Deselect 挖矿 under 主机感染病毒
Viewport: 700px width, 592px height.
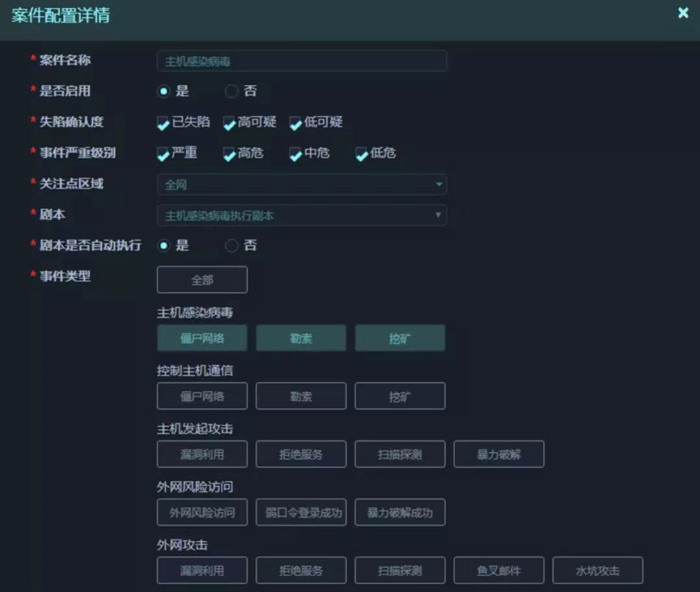coord(400,338)
